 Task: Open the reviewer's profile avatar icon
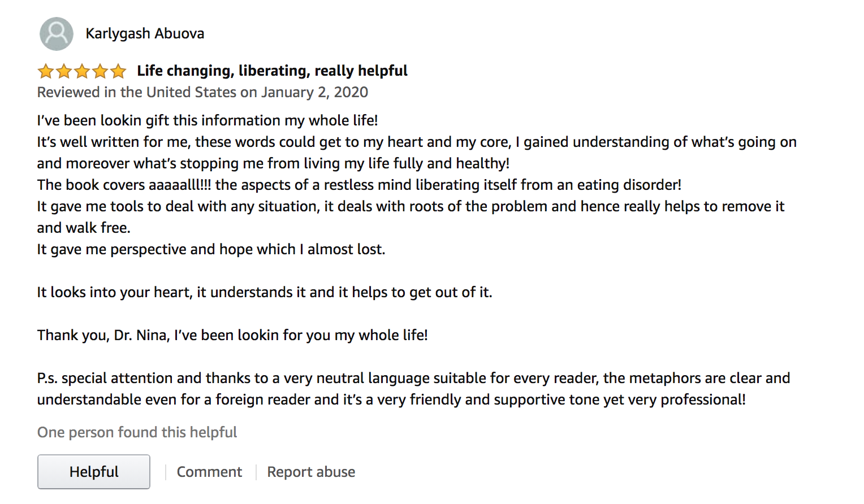(57, 34)
